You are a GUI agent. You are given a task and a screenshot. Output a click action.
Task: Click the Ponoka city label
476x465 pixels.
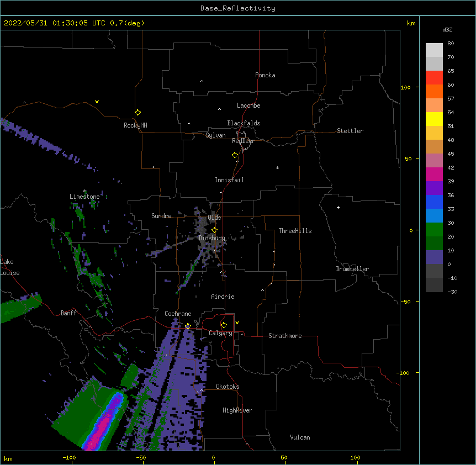[x=265, y=75]
